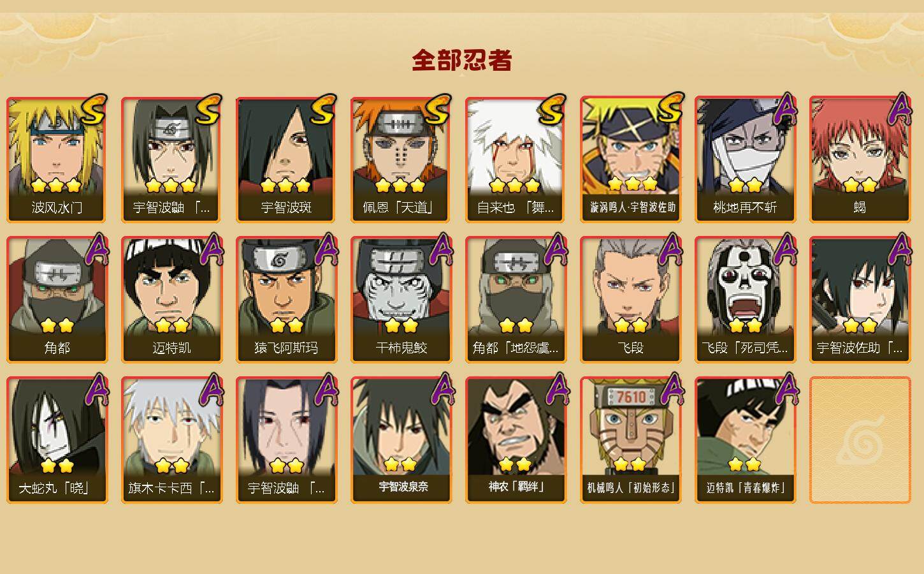
Task: Click the 漩涡鸣人·宇智波佐助 card
Action: coord(630,159)
